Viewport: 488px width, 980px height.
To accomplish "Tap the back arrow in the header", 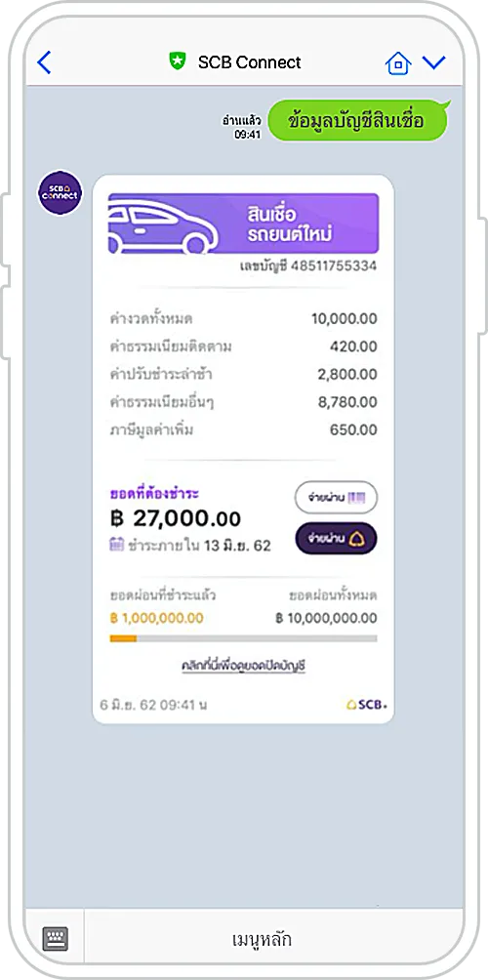I will click(44, 62).
